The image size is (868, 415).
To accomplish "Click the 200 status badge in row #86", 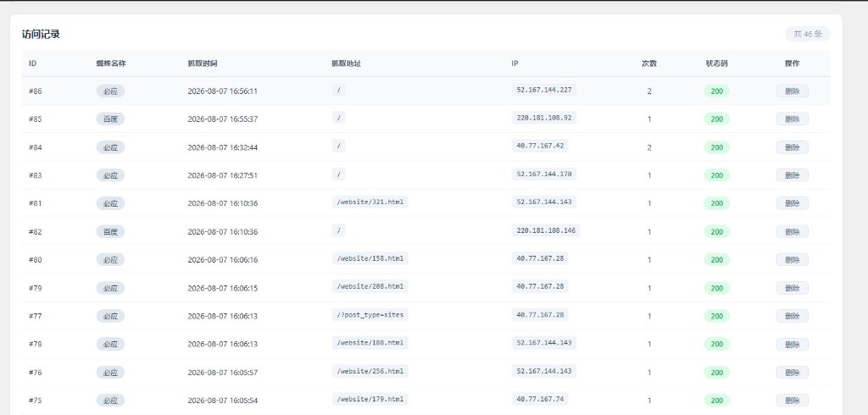I will coord(716,91).
